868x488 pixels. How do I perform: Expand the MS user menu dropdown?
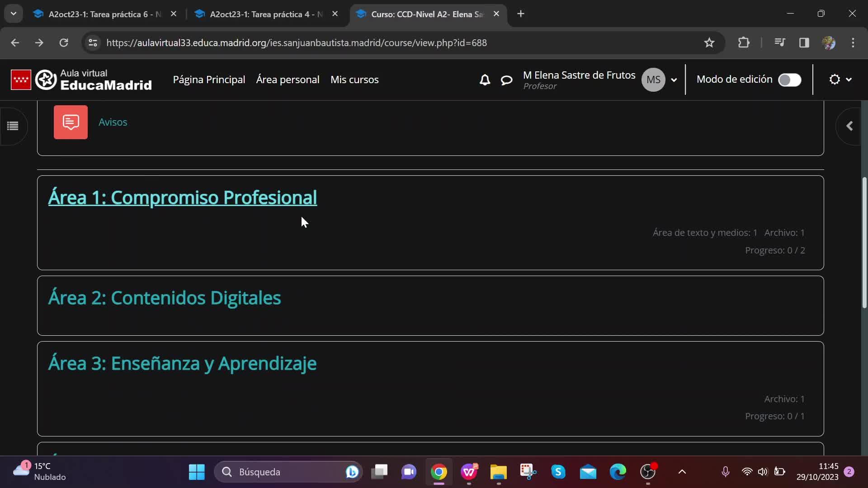(674, 80)
